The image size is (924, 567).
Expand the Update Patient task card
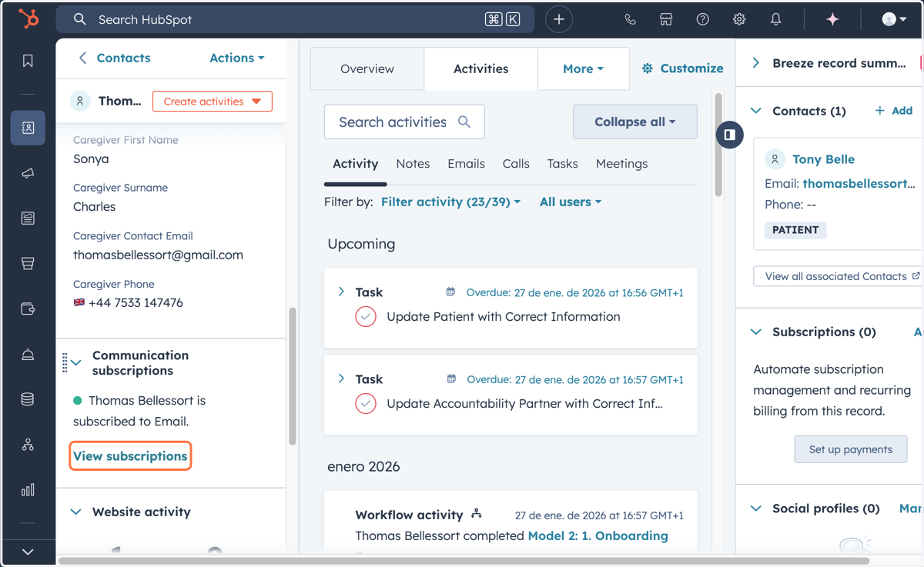point(341,292)
